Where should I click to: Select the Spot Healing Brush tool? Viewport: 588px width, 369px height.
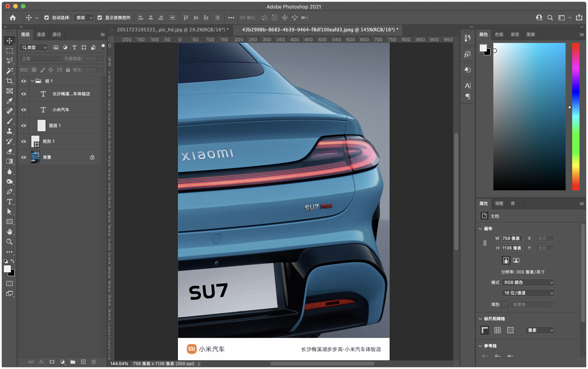pyautogui.click(x=9, y=111)
